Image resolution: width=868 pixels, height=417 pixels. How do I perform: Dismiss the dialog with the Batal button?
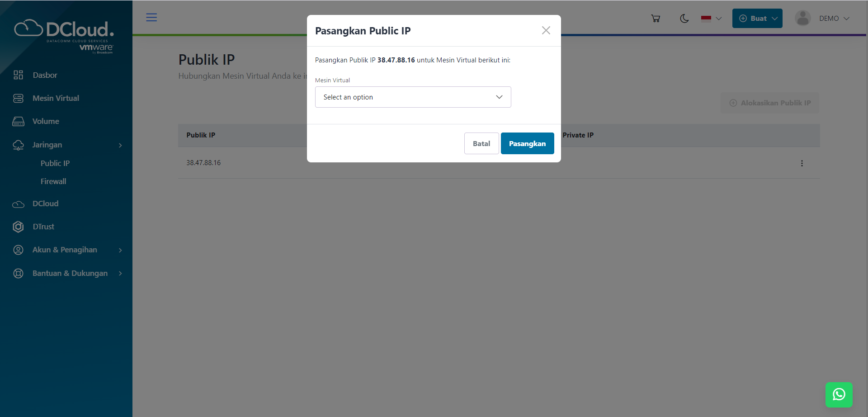[x=481, y=143]
